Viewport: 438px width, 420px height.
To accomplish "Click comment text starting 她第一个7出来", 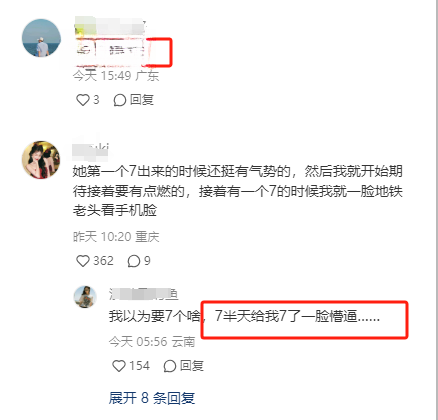I will point(238,191).
